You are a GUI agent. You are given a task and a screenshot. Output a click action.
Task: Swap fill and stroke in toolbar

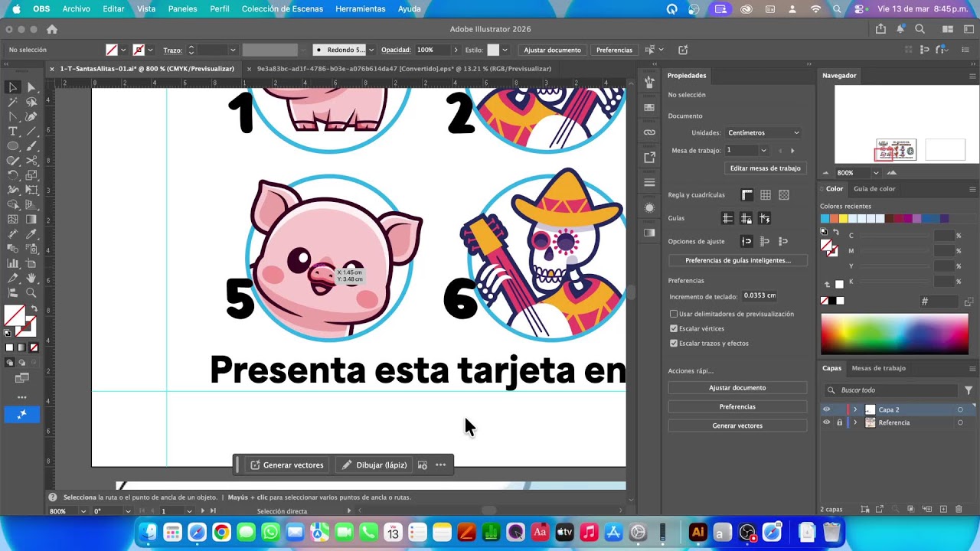coord(34,308)
